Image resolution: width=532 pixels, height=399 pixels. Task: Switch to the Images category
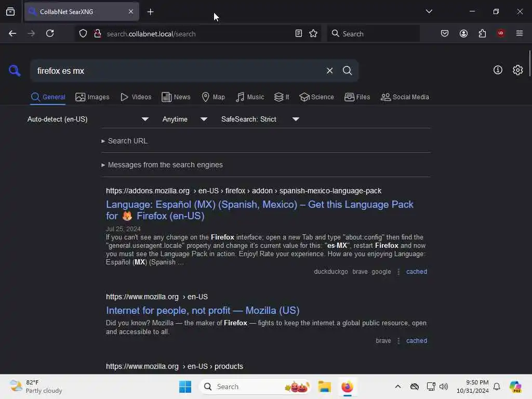pos(92,97)
